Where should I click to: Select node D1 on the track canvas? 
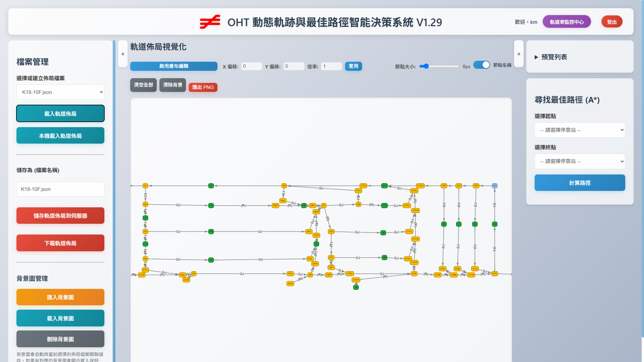coord(145,186)
